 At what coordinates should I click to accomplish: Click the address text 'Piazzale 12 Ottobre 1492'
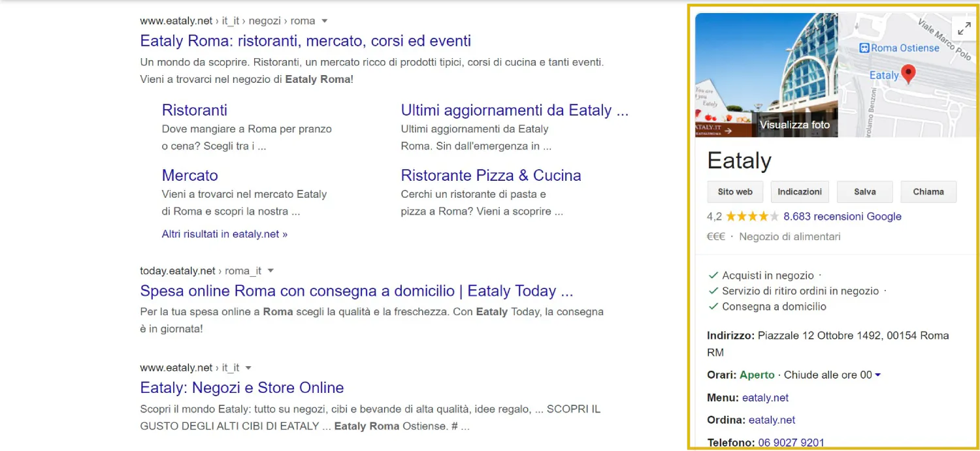[x=821, y=335]
